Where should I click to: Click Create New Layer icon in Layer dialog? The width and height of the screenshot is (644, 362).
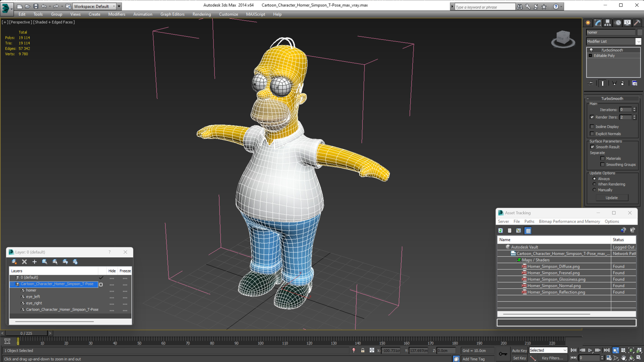[x=14, y=262]
